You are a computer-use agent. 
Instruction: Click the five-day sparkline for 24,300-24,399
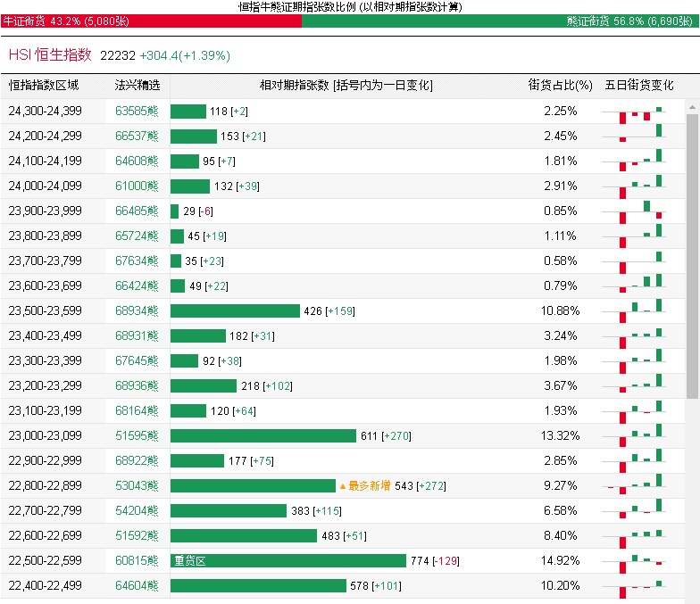click(x=638, y=112)
